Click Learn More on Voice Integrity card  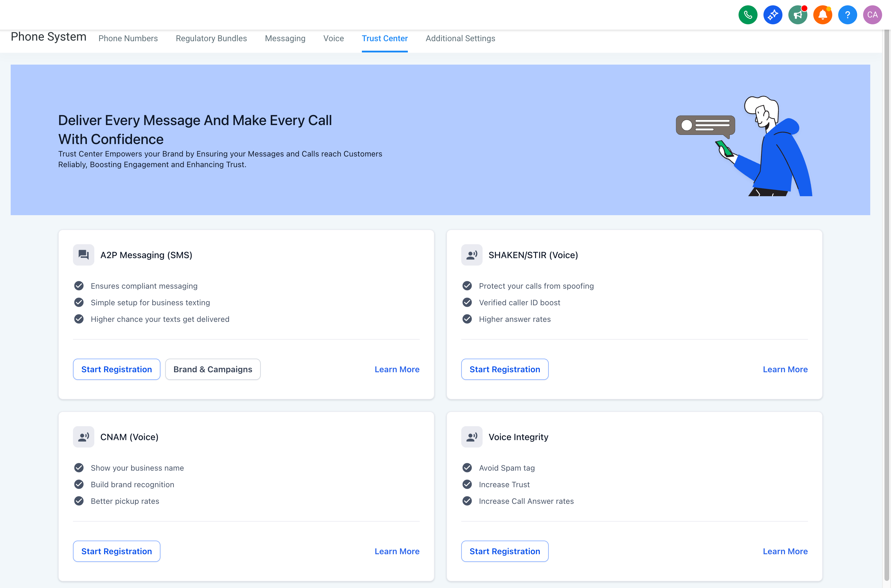[785, 551]
